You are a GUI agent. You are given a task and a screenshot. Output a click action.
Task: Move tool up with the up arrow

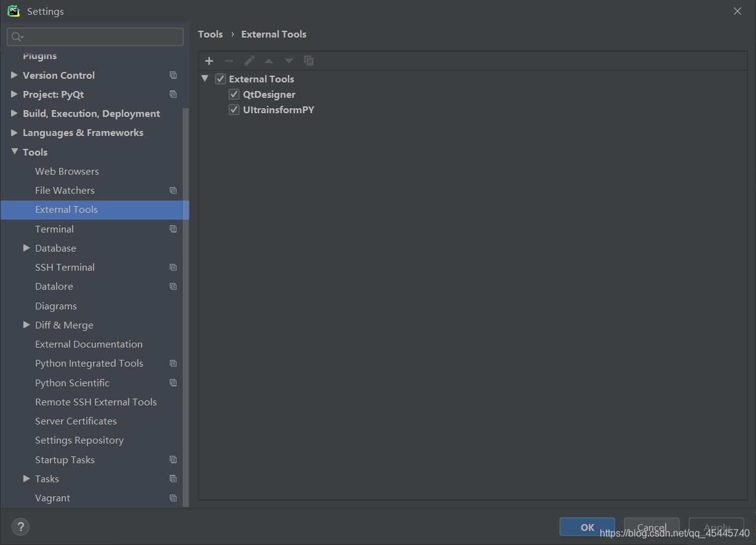click(269, 61)
